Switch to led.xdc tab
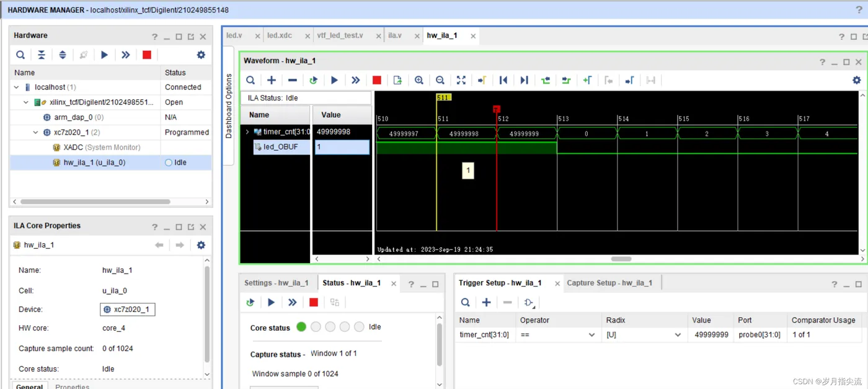The height and width of the screenshot is (389, 868). click(280, 36)
